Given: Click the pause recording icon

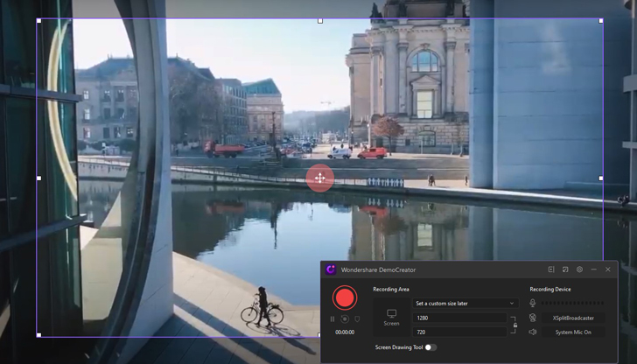Looking at the screenshot, I should click(332, 319).
